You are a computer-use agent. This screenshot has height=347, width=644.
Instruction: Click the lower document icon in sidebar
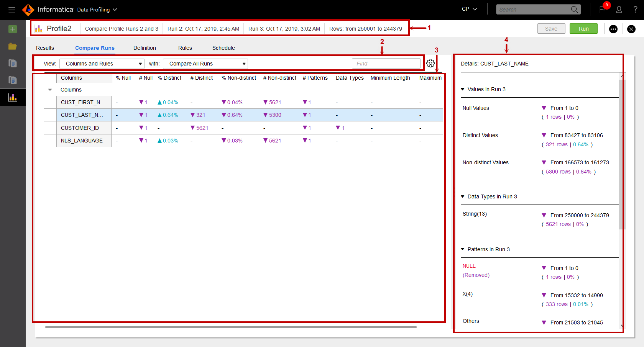[13, 80]
